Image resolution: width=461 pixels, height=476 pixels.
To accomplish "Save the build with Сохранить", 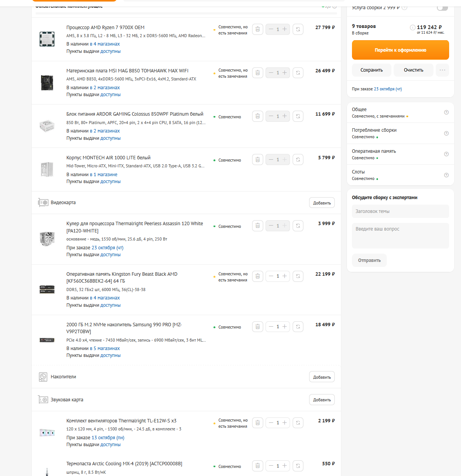I will pyautogui.click(x=371, y=70).
